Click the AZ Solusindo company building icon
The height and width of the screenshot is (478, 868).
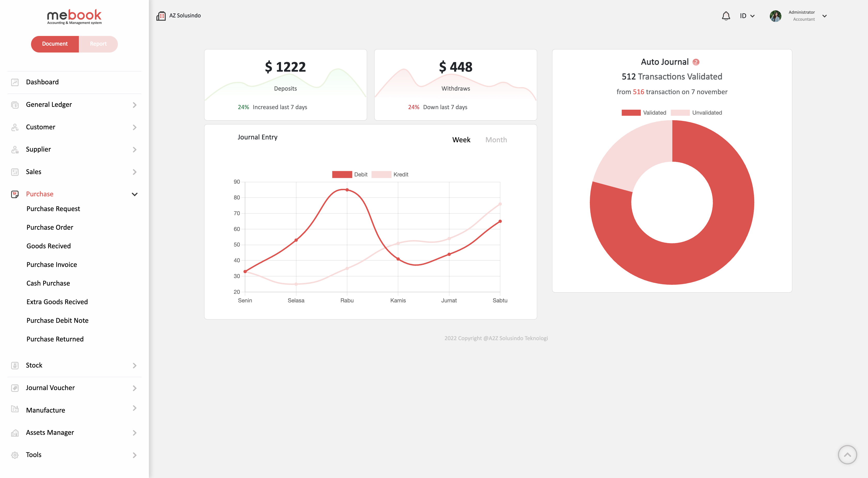coord(161,16)
